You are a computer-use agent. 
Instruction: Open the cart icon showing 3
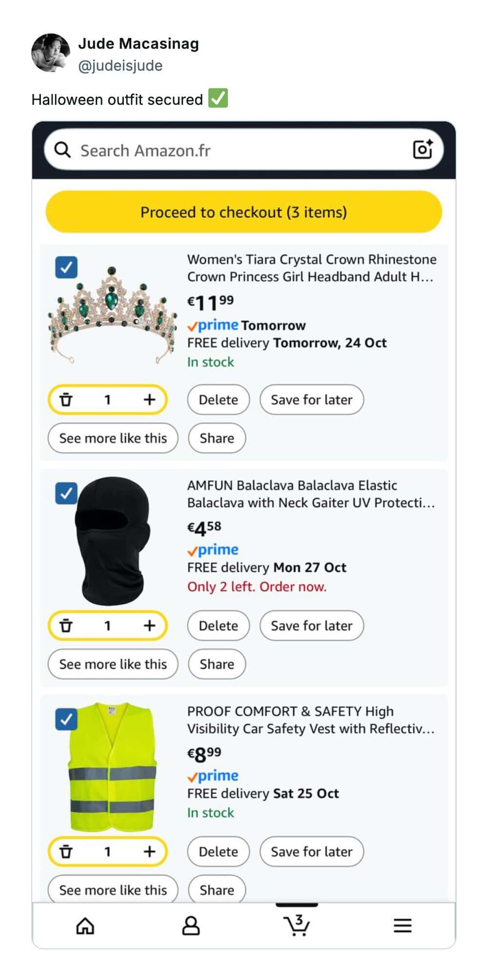point(297,925)
